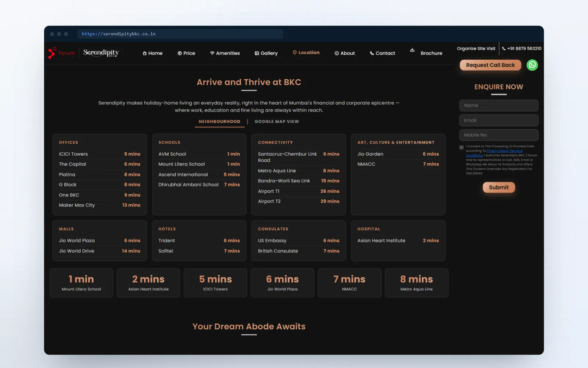
Task: Click the 1 min Mount Litera School card
Action: coord(81,283)
